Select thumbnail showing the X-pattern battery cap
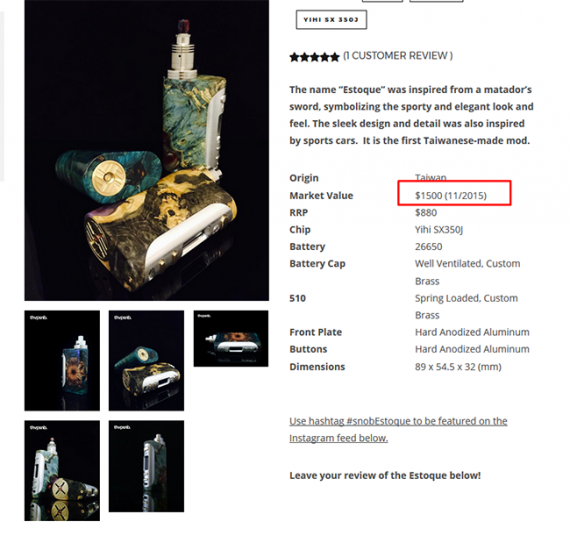570x557 pixels. click(62, 470)
